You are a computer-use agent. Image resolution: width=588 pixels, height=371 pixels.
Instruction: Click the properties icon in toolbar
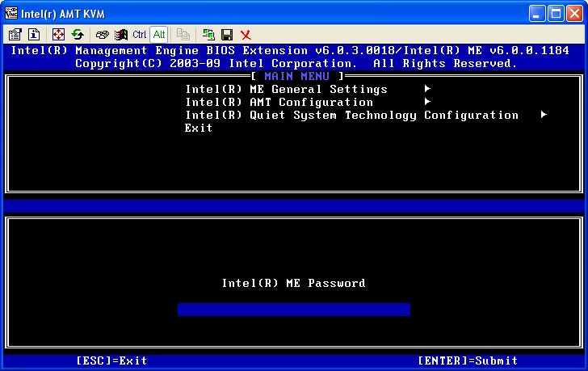pyautogui.click(x=15, y=34)
